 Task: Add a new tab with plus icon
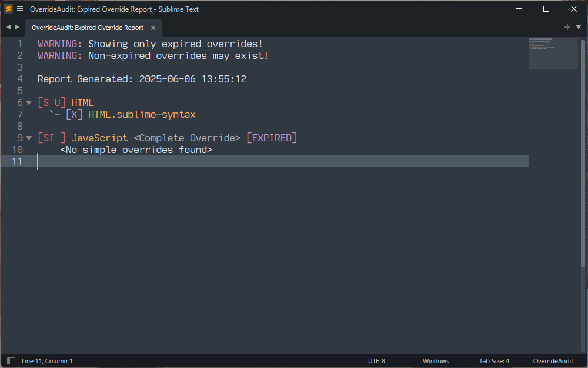567,27
